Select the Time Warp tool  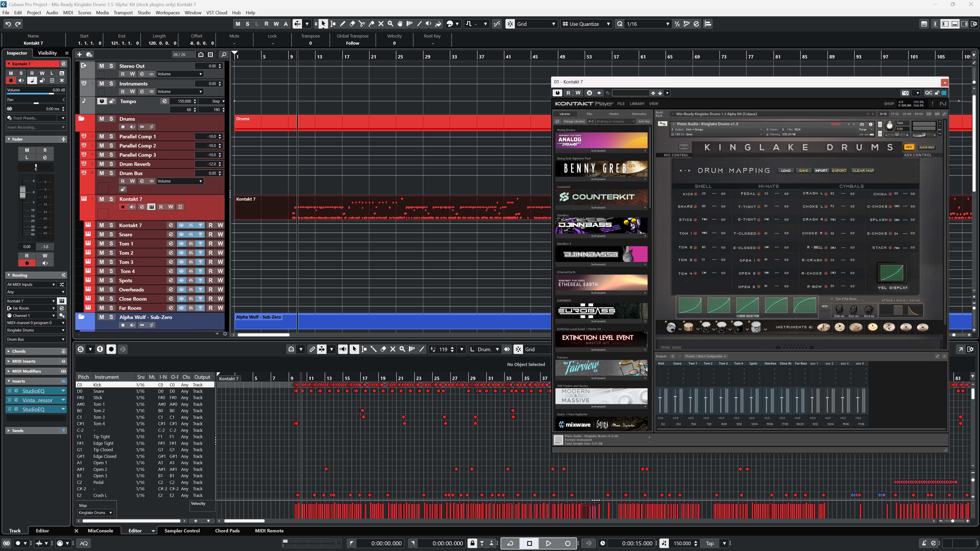(x=409, y=23)
